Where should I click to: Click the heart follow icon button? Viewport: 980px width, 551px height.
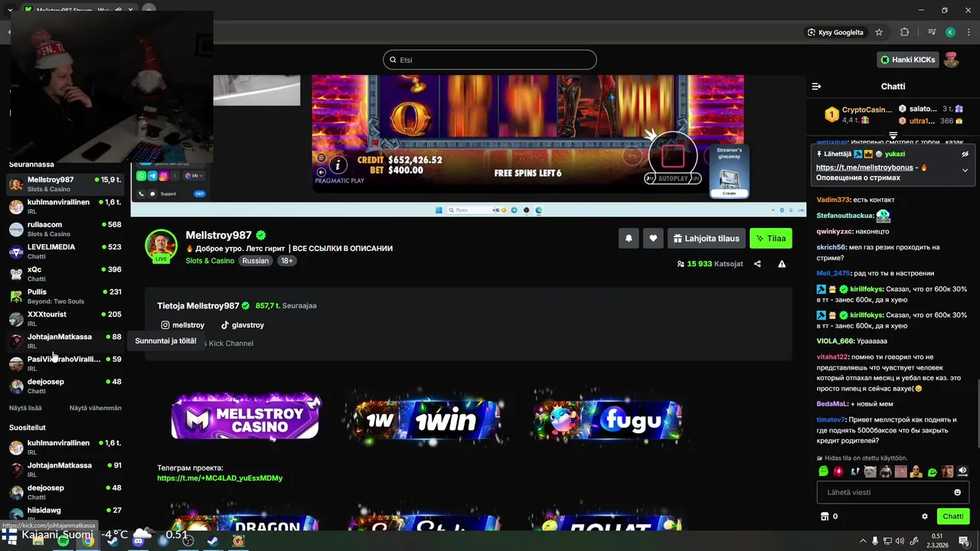pyautogui.click(x=653, y=239)
